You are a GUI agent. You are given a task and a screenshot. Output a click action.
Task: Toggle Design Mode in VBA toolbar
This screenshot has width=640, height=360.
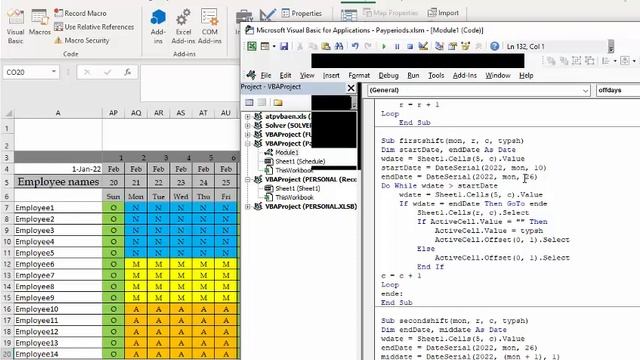(423, 46)
